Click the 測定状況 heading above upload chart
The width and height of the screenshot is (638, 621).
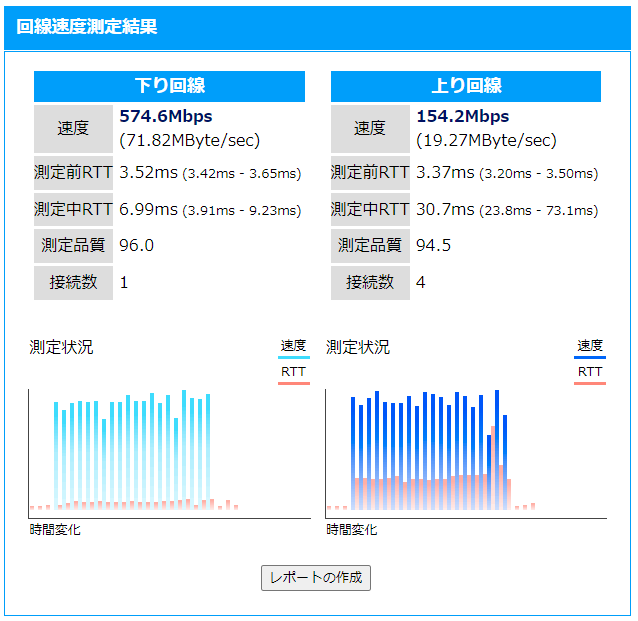tap(358, 347)
